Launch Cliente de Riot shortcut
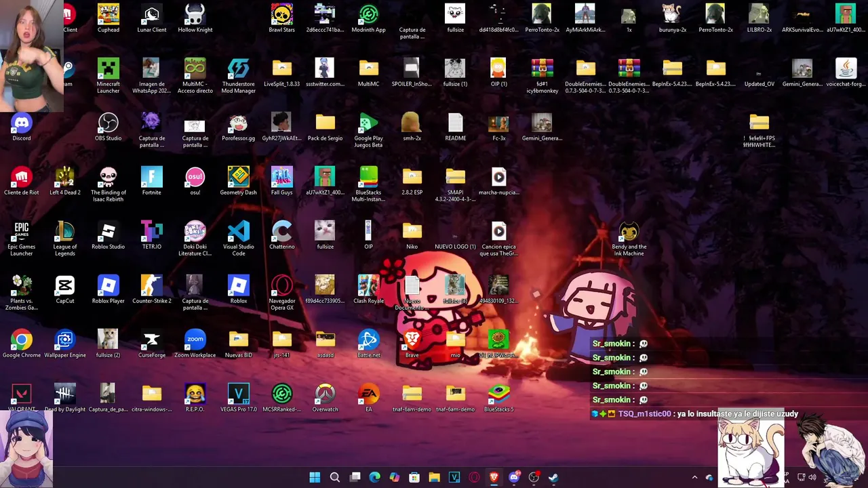868x488 pixels. click(x=22, y=181)
